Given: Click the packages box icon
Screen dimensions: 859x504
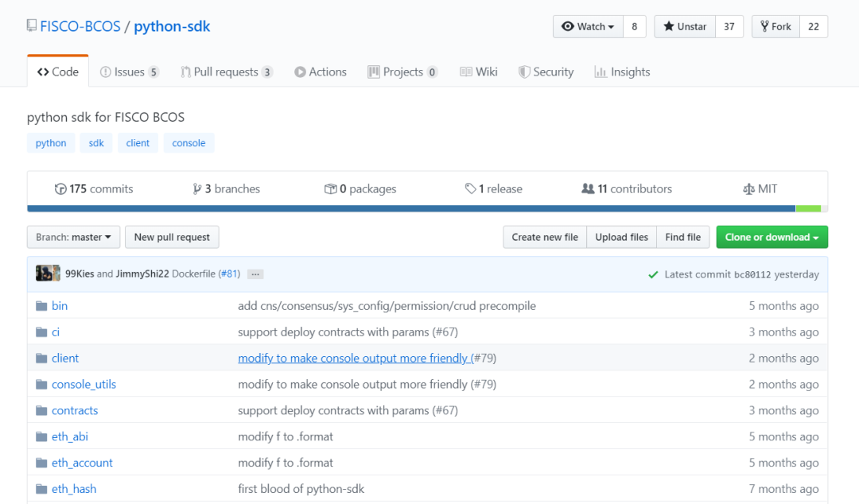Looking at the screenshot, I should pyautogui.click(x=330, y=189).
